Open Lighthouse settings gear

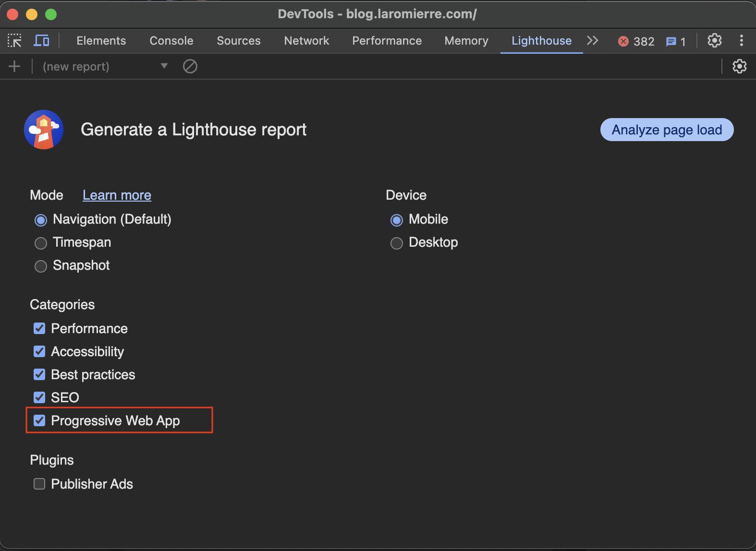coord(740,66)
